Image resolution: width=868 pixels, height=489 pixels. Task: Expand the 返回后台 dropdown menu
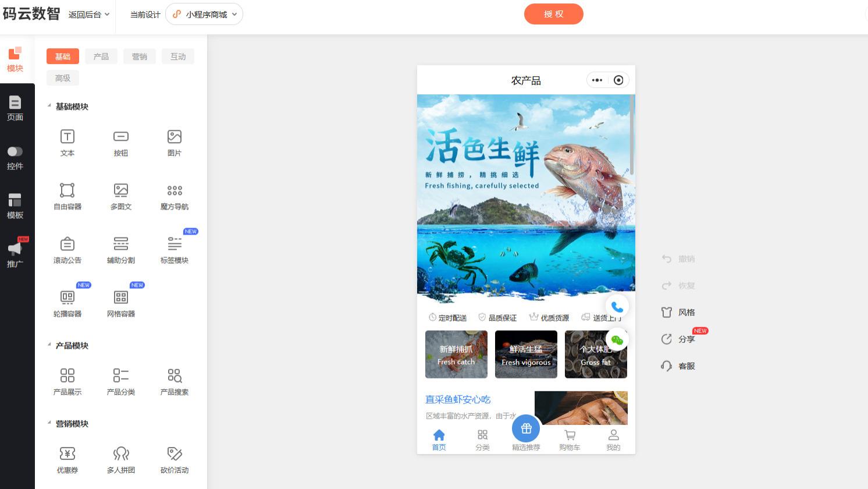tap(88, 15)
